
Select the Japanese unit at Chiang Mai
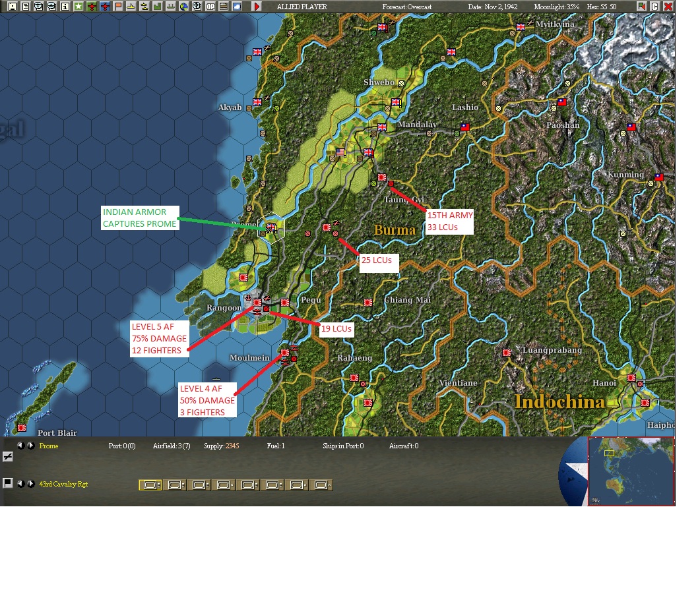pyautogui.click(x=368, y=303)
